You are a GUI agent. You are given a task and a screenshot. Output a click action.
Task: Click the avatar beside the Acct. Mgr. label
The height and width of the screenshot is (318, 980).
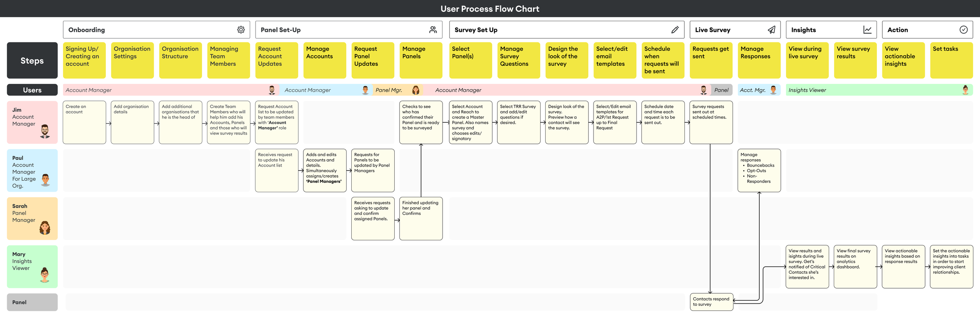click(773, 90)
